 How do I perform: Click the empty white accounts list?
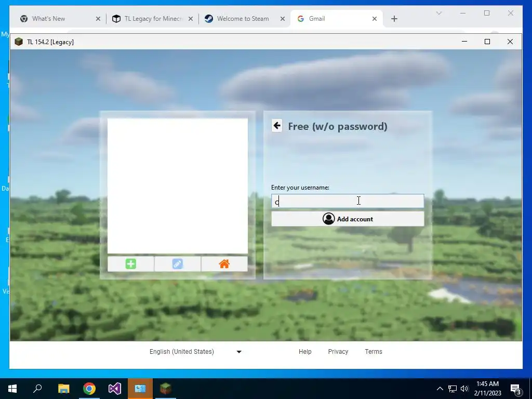[178, 186]
